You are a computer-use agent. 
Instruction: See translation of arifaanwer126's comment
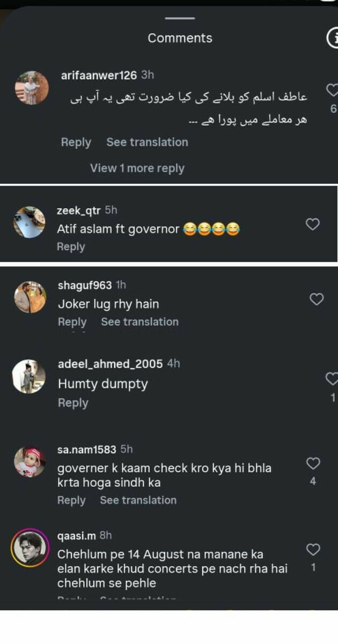147,142
